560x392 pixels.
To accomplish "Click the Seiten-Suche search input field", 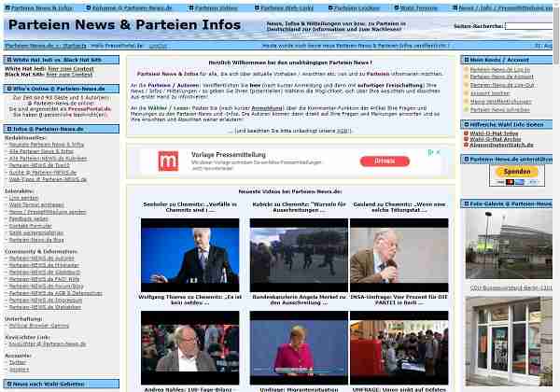I will pos(529,26).
